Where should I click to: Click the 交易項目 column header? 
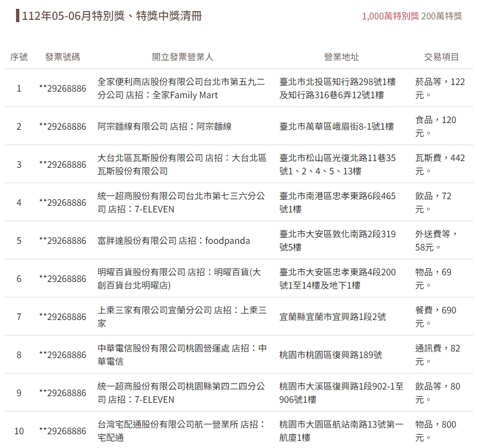point(441,57)
